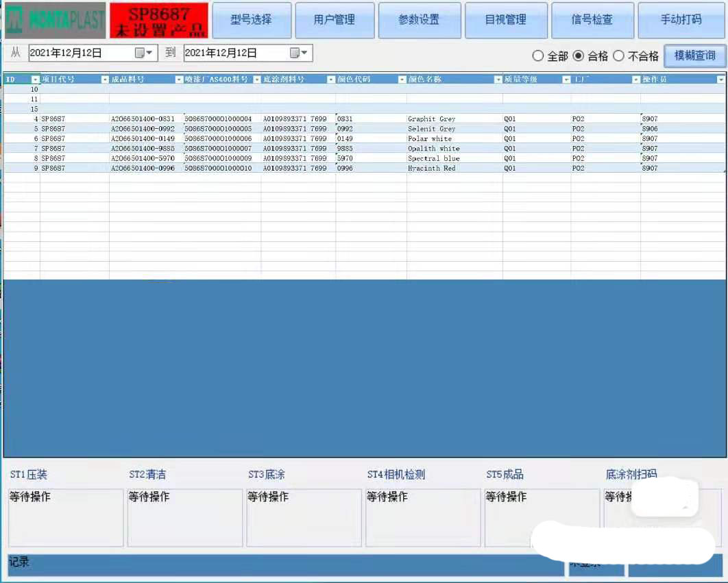Click color code cell 0831
Image resolution: width=728 pixels, height=583 pixels.
(371, 119)
